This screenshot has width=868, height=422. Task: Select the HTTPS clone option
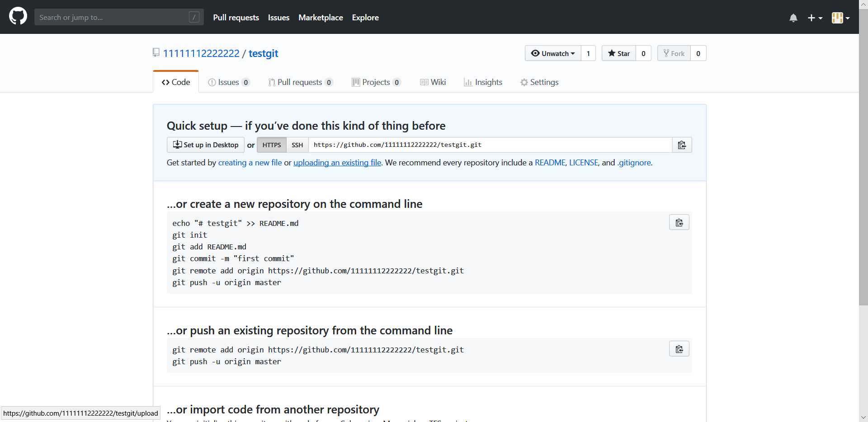point(272,145)
